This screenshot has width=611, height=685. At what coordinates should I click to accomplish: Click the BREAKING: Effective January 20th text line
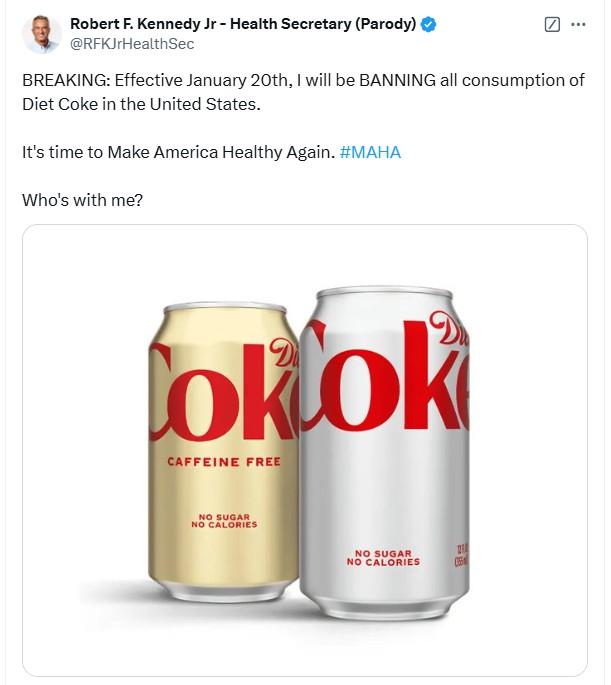[x=303, y=80]
